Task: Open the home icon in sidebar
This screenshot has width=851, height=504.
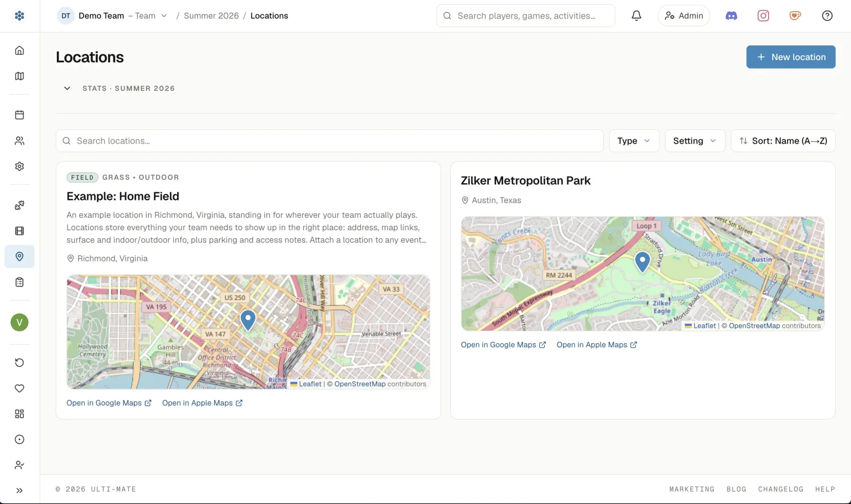Action: point(20,51)
